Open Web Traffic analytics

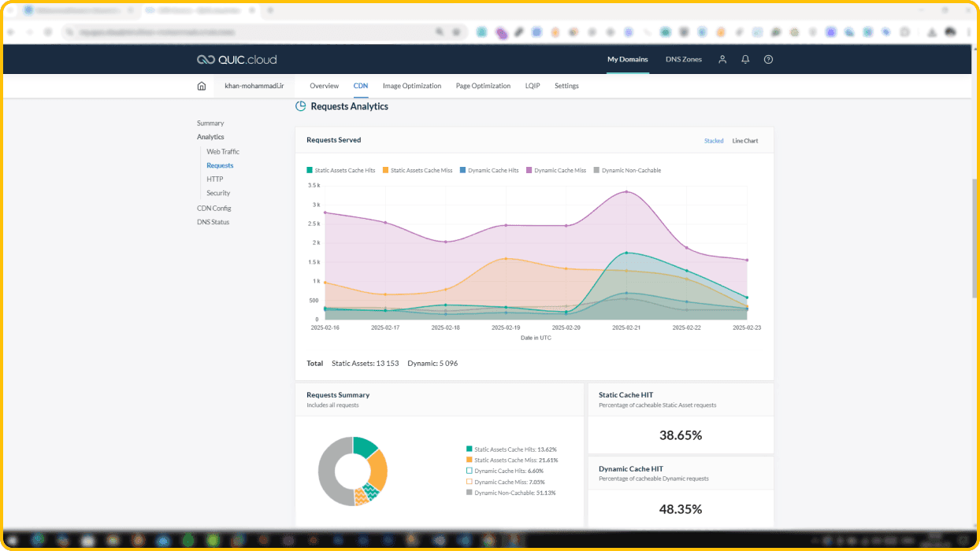[x=223, y=152]
